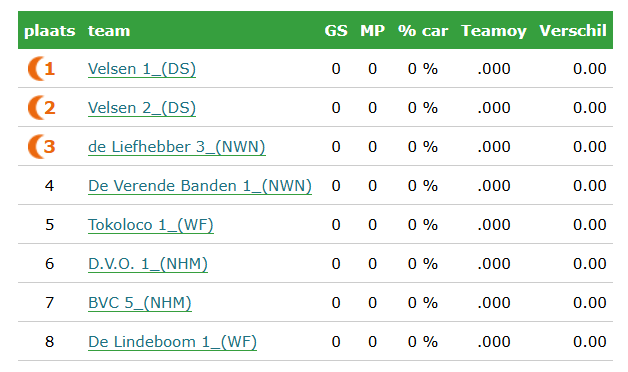
Task: Click the % car column header
Action: point(423,31)
